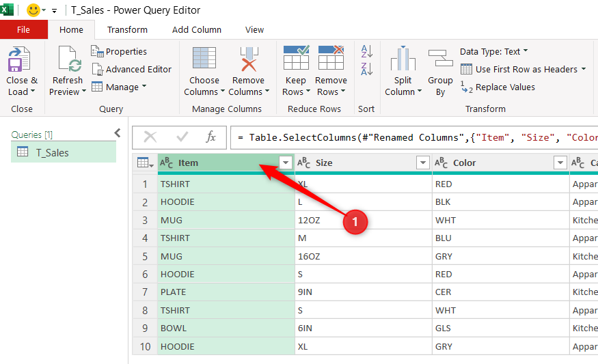The width and height of the screenshot is (598, 364).
Task: Click Replace Values
Action: [498, 87]
